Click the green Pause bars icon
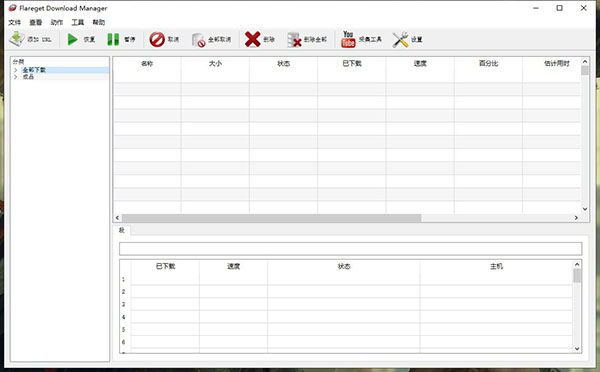 click(113, 39)
